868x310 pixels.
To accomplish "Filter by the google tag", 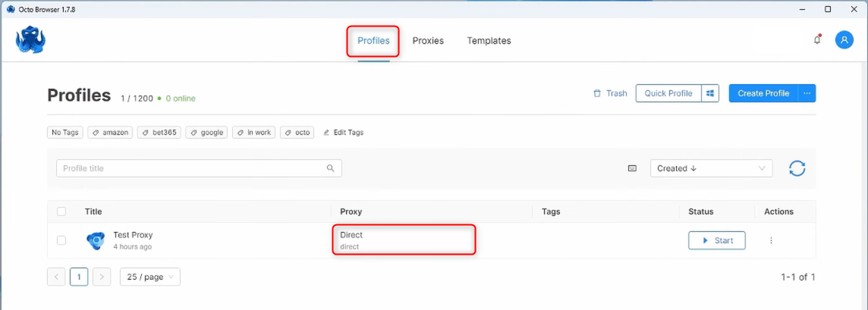I will pos(206,133).
